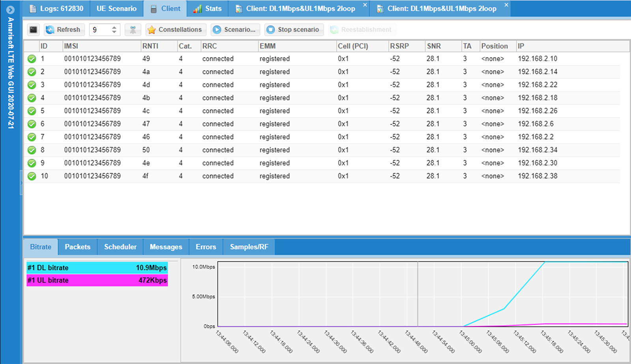The width and height of the screenshot is (631, 364).
Task: Switch to the Stats tab
Action: [207, 9]
